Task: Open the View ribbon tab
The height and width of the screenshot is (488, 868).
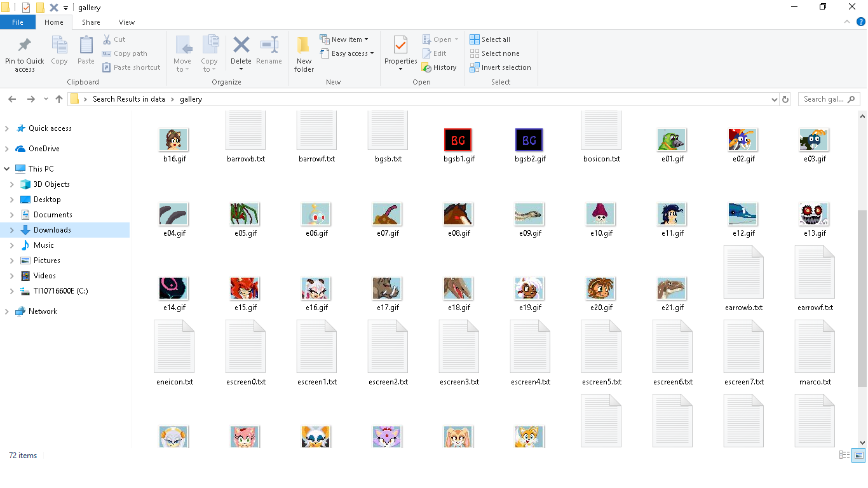Action: pos(126,22)
